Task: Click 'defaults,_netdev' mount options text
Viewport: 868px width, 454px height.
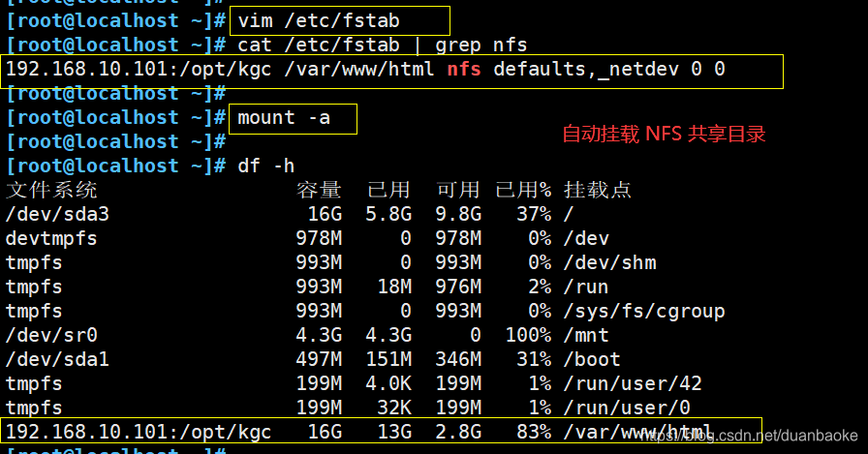Action: pos(586,70)
